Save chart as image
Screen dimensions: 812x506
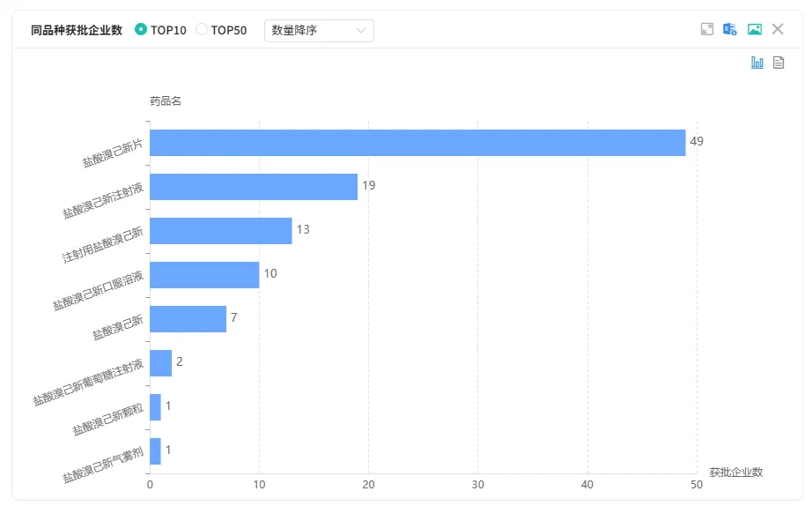tap(754, 29)
